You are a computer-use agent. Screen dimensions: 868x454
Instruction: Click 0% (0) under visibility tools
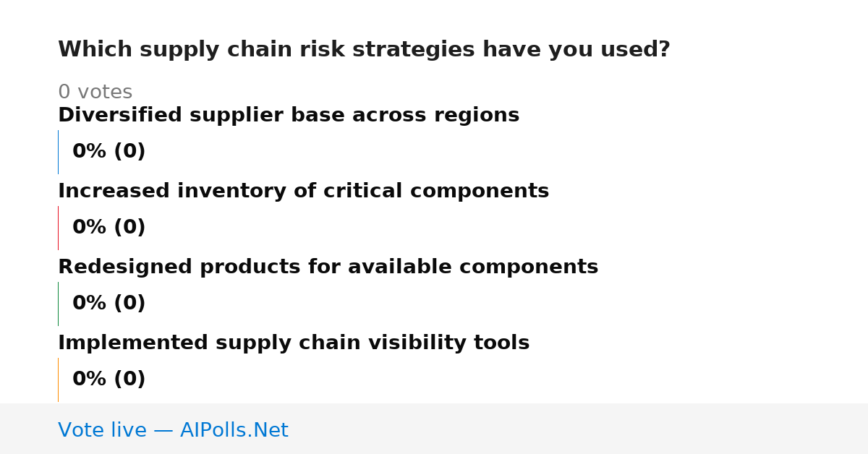(109, 380)
